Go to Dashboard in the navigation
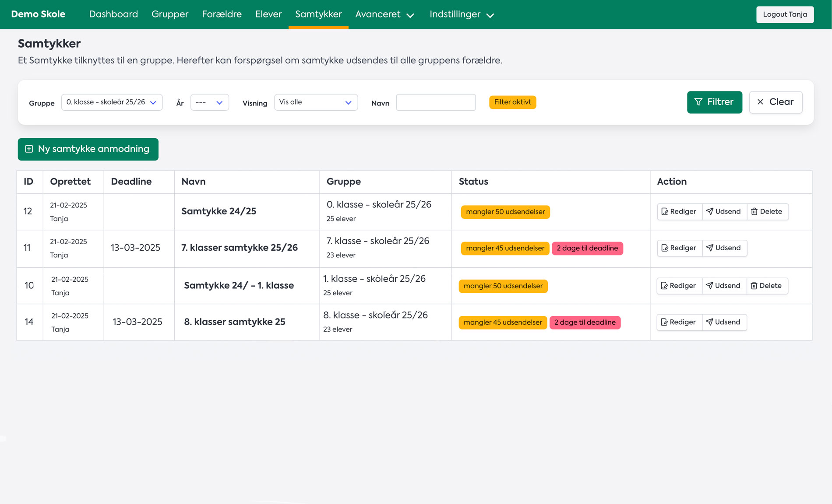Screen dimensions: 832x504 (113, 14)
